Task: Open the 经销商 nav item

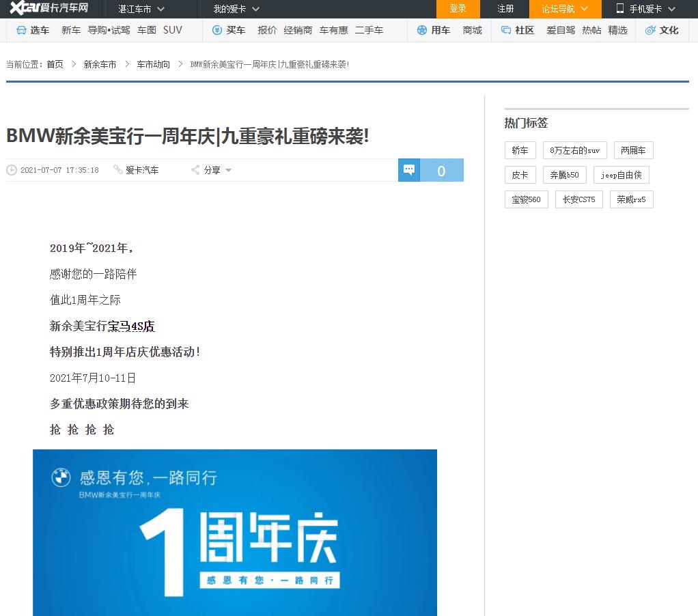Action: pos(298,30)
